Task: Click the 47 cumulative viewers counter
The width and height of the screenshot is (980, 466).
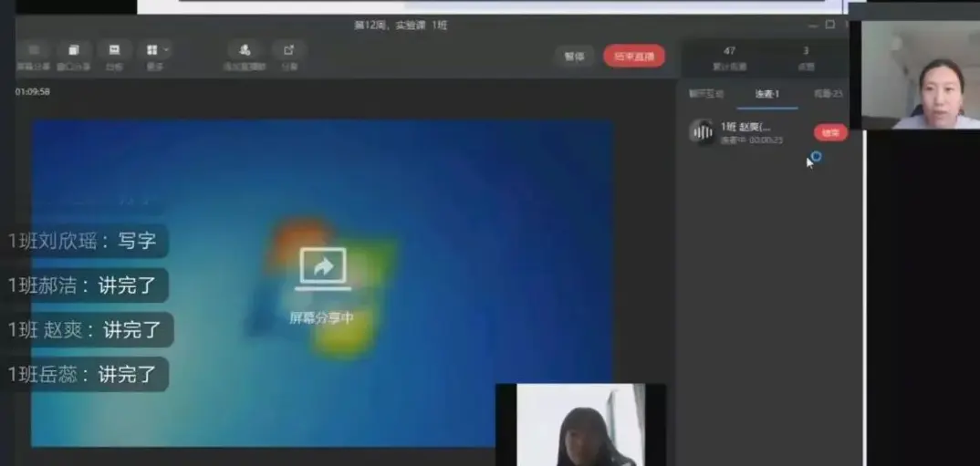Action: 729,57
